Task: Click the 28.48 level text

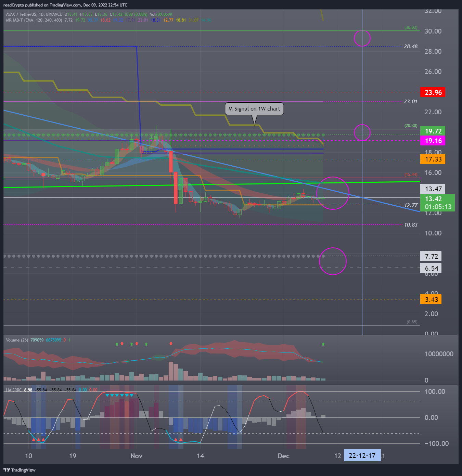Action: 411,47
